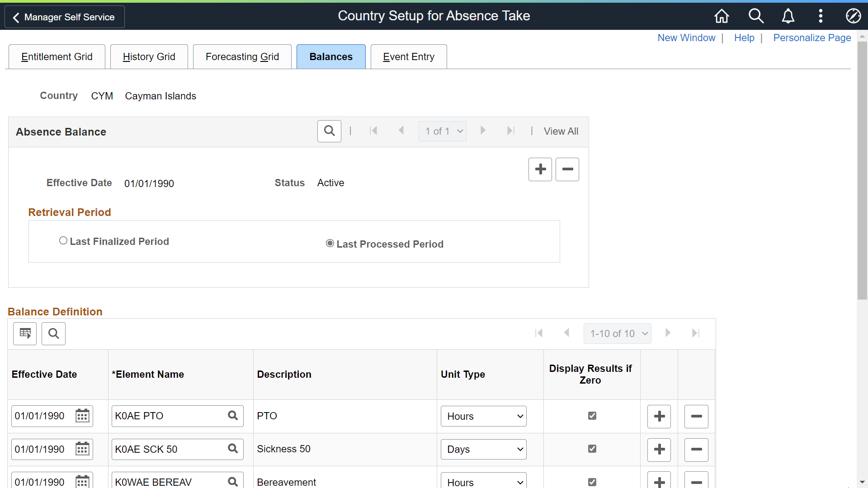Viewport: 868px width, 488px height.
Task: Open the 1-10 of 10 rows dropdown
Action: coord(617,333)
